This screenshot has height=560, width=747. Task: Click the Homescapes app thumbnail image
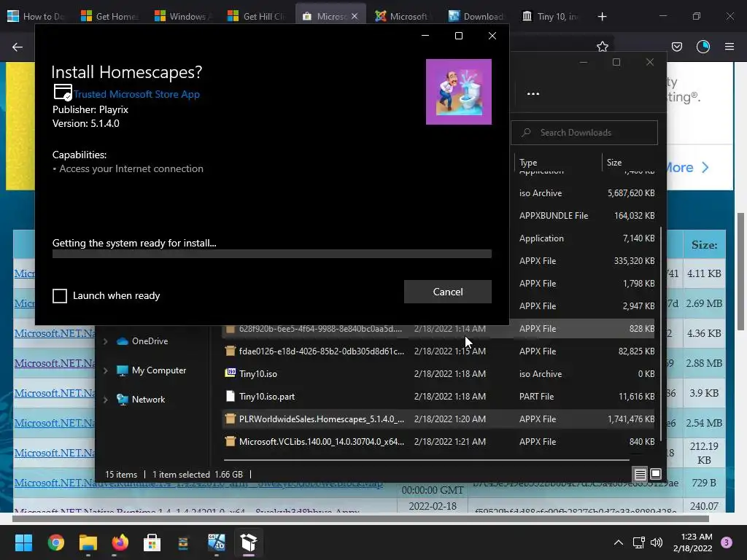[458, 91]
